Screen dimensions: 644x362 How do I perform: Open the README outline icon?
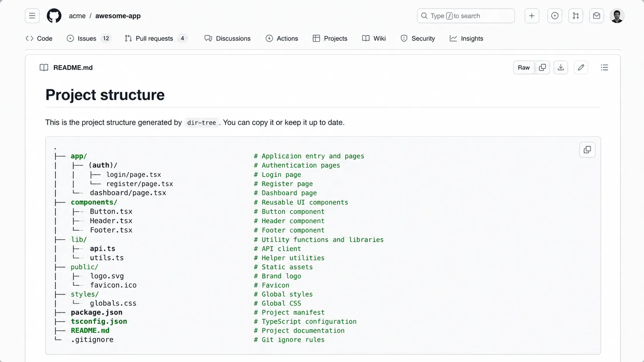(x=604, y=67)
